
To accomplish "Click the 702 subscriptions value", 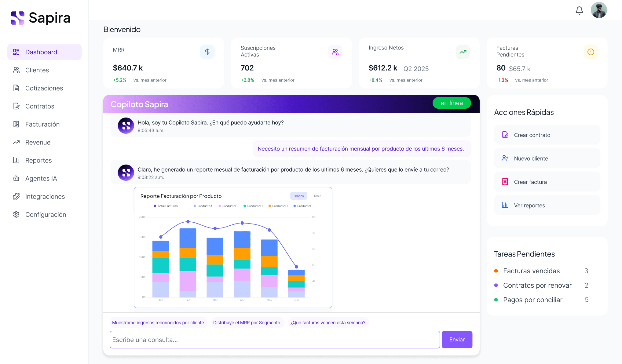I will 247,68.
